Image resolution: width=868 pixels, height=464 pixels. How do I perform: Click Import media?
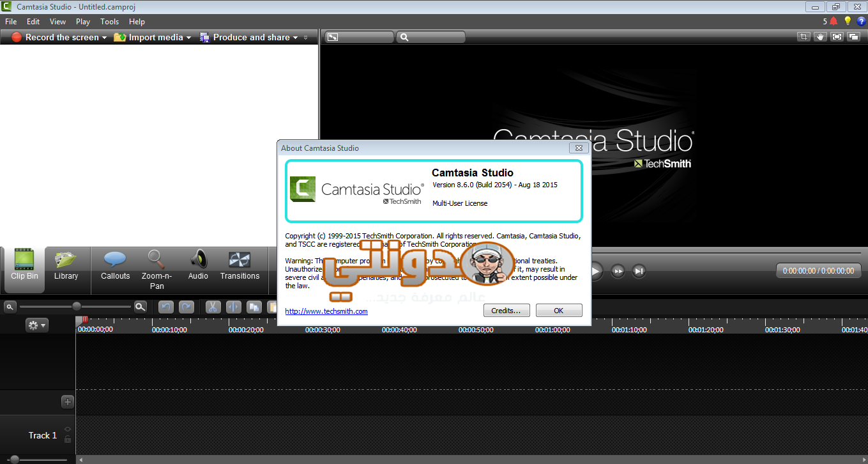149,38
